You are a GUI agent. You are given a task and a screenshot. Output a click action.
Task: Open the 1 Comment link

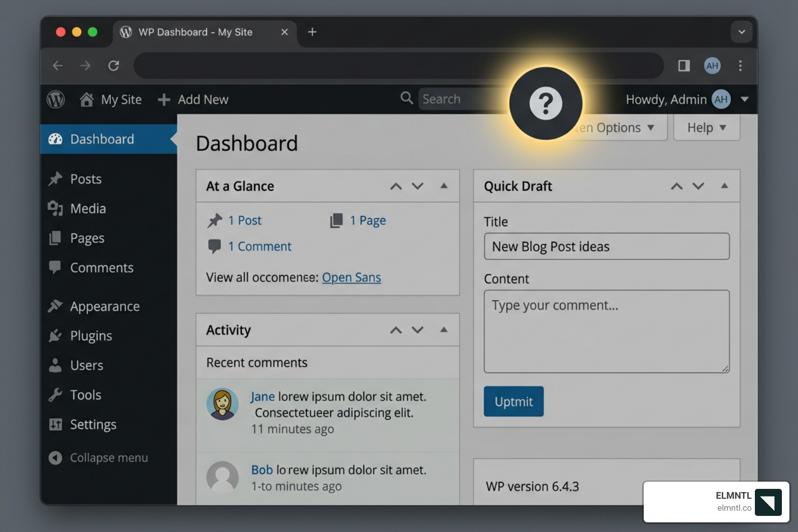(x=260, y=246)
